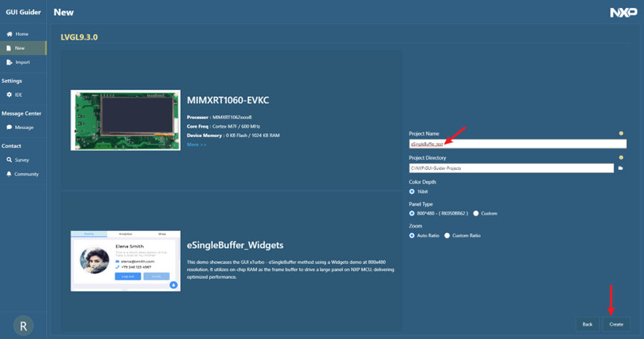Click the MIMXRT1060-EVKC board image

pos(125,121)
